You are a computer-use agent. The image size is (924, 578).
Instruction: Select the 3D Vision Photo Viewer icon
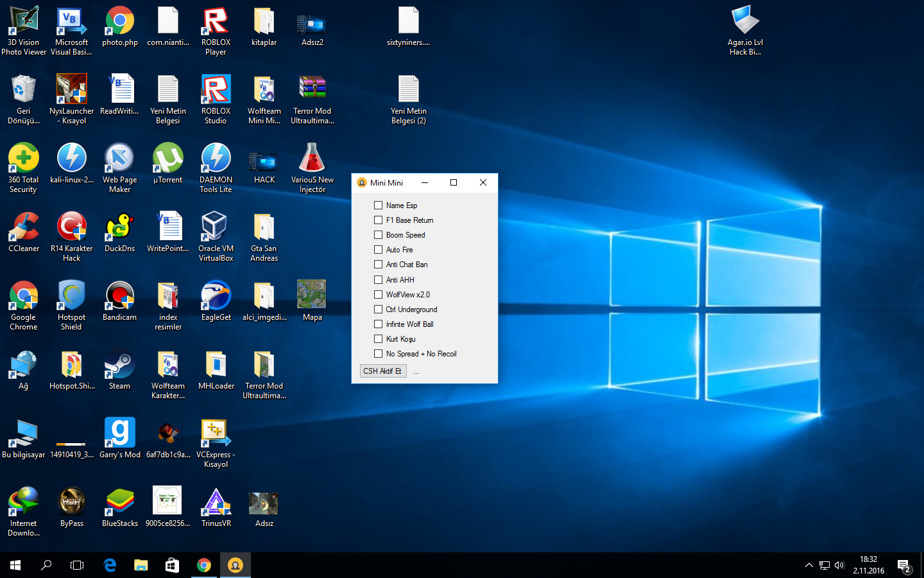click(24, 31)
